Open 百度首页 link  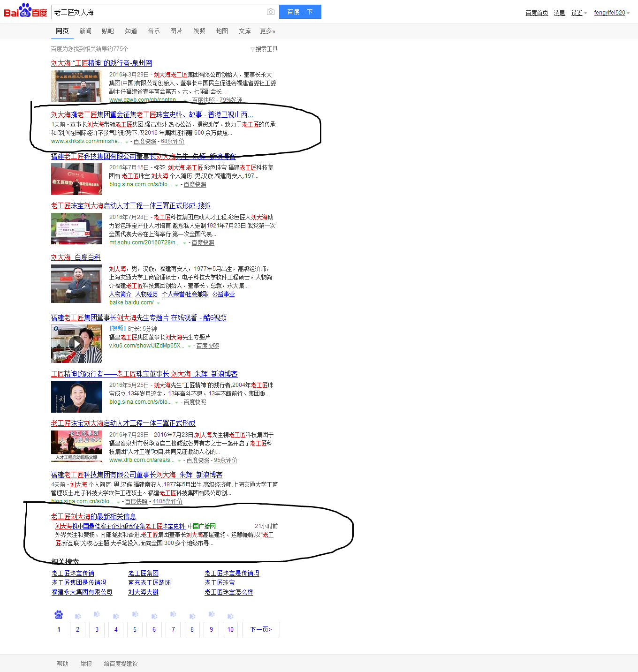537,13
